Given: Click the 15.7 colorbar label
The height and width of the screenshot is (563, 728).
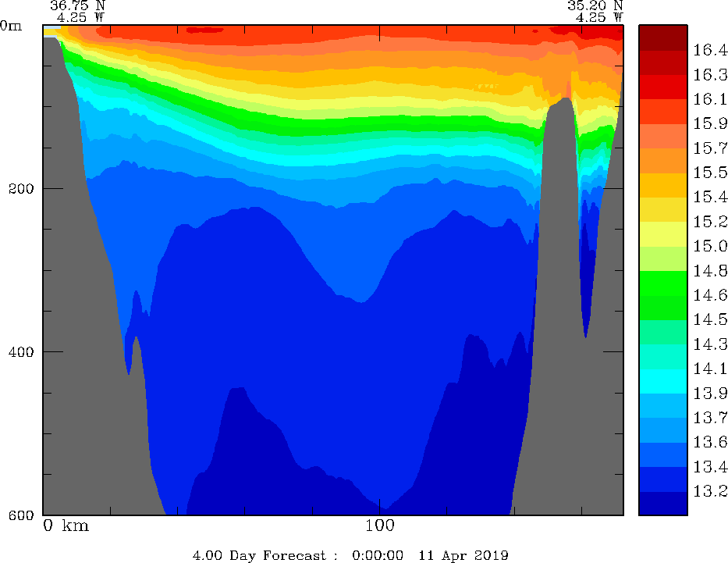Looking at the screenshot, I should [x=710, y=148].
